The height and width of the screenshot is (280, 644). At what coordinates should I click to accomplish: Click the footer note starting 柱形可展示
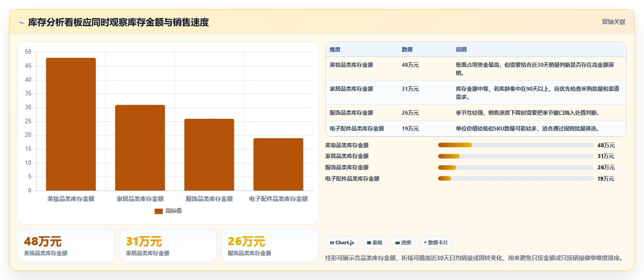474,258
